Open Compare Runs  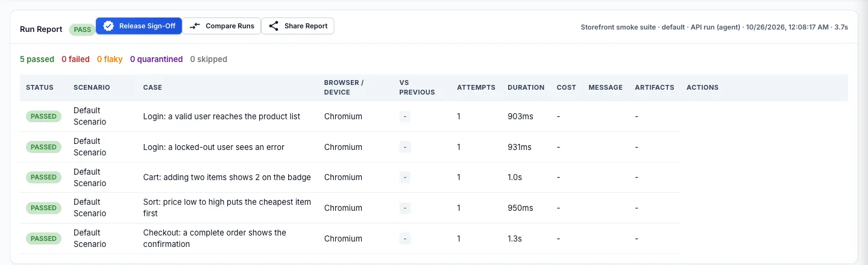tap(222, 26)
